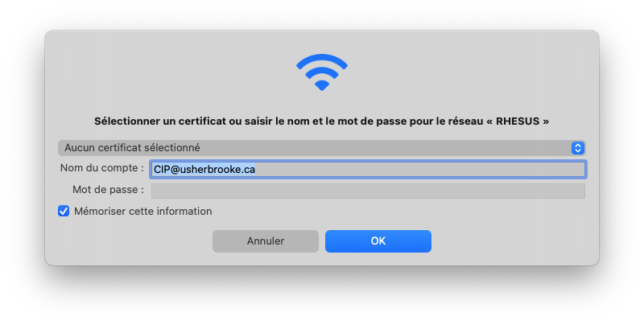Cancel with the Annuler button
The height and width of the screenshot is (325, 644).
(x=266, y=241)
